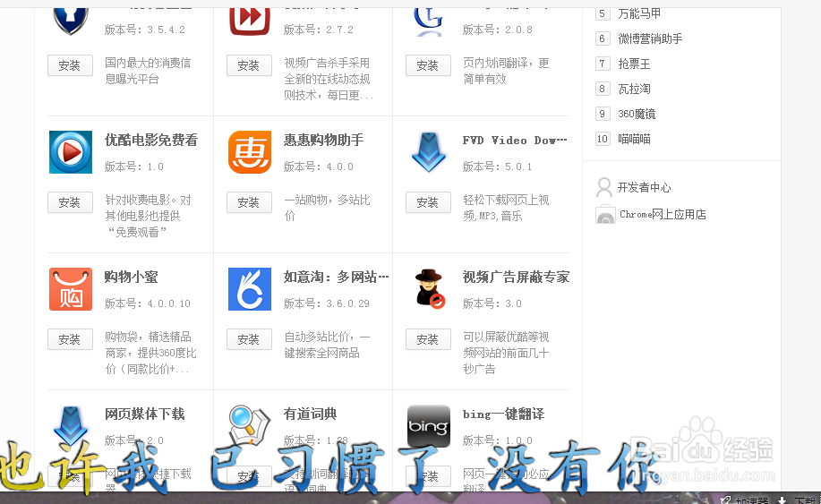This screenshot has height=504, width=821.
Task: Click the blue G translate extension icon
Action: (429, 22)
